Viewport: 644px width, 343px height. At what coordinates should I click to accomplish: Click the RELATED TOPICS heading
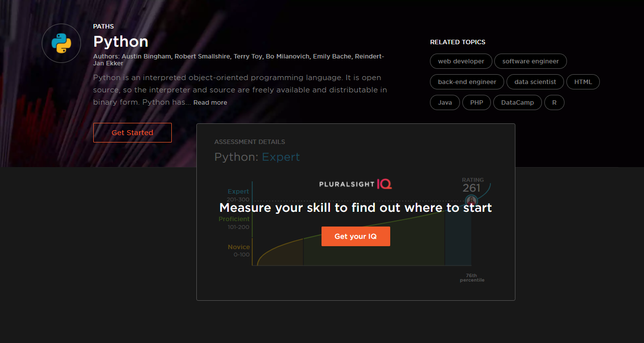click(457, 42)
